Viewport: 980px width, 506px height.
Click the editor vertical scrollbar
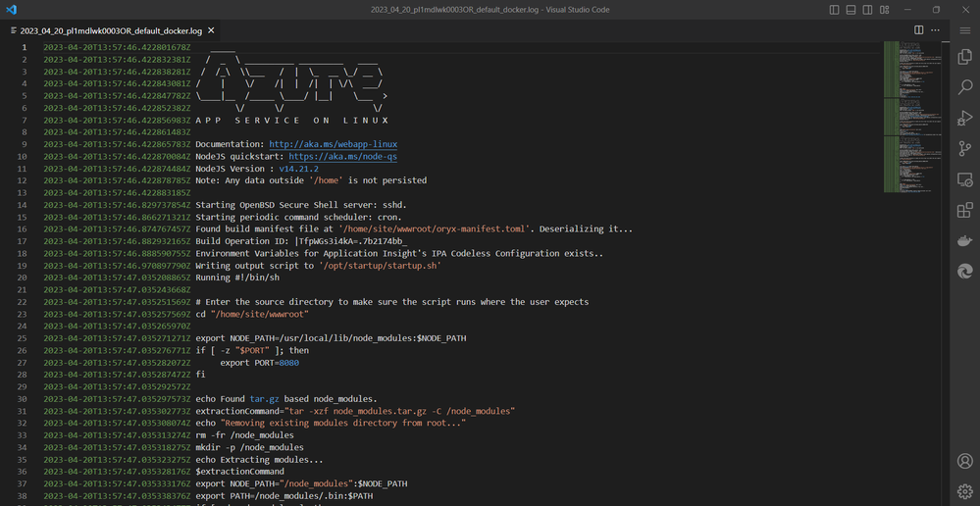pos(946,273)
